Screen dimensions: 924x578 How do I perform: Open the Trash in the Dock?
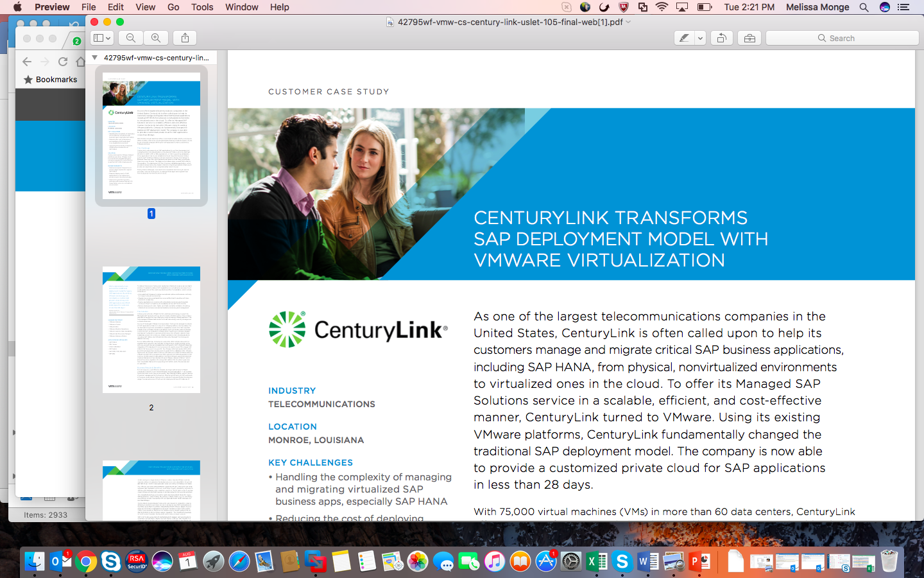pos(889,561)
